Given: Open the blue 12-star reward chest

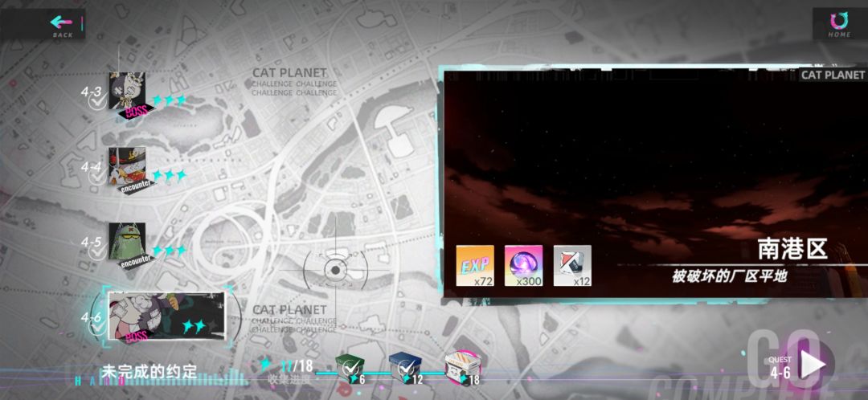Looking at the screenshot, I should click(x=406, y=367).
